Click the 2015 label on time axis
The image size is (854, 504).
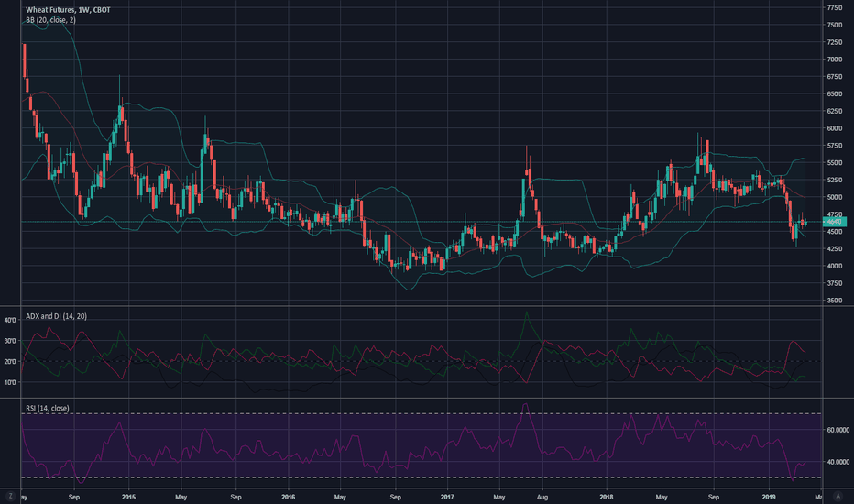pos(128,497)
